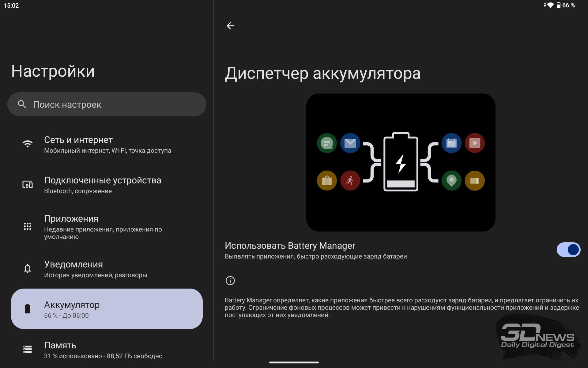Screen dimensions: 588x368
Task: Click the red video play icon
Action: [x=475, y=143]
